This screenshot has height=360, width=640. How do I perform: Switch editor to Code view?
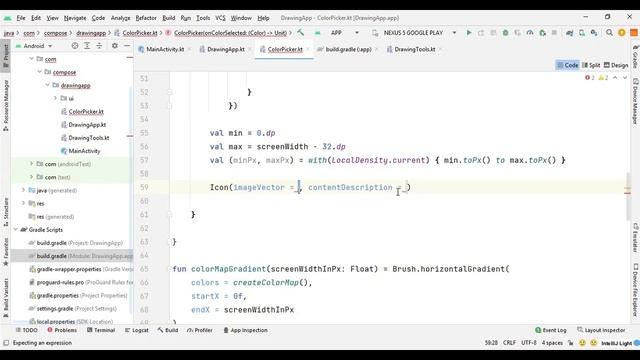(568, 65)
